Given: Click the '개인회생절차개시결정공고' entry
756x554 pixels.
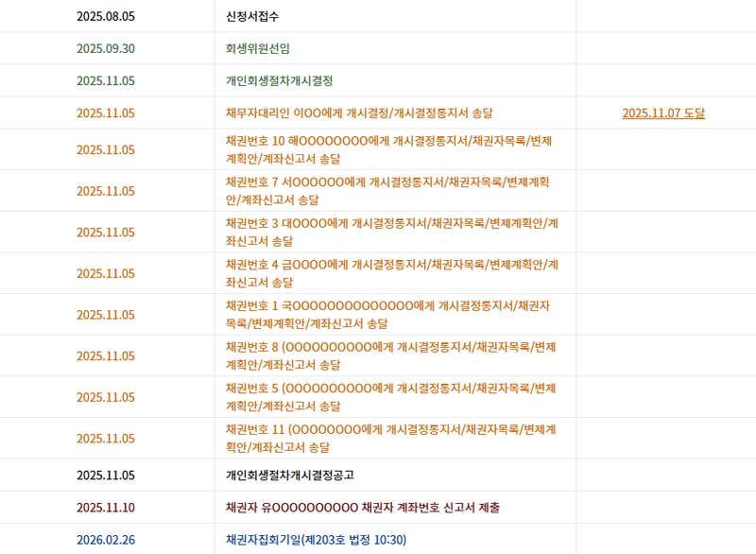Looking at the screenshot, I should (290, 476).
